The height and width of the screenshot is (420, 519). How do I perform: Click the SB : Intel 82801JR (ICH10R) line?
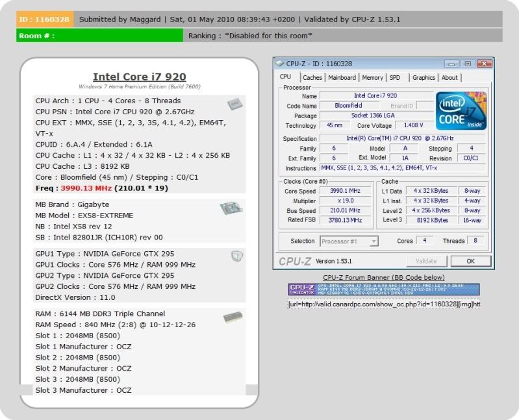(99, 238)
